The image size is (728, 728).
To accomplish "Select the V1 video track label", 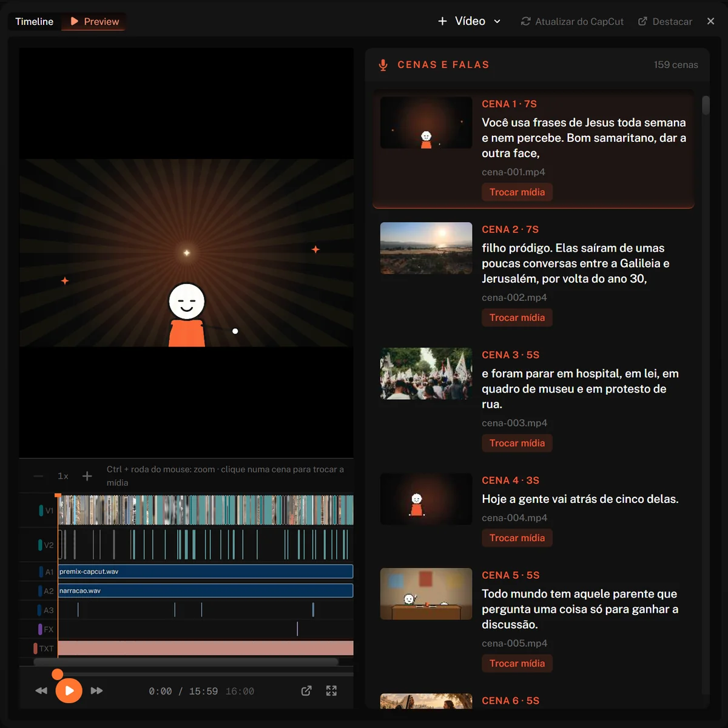I will 47,511.
